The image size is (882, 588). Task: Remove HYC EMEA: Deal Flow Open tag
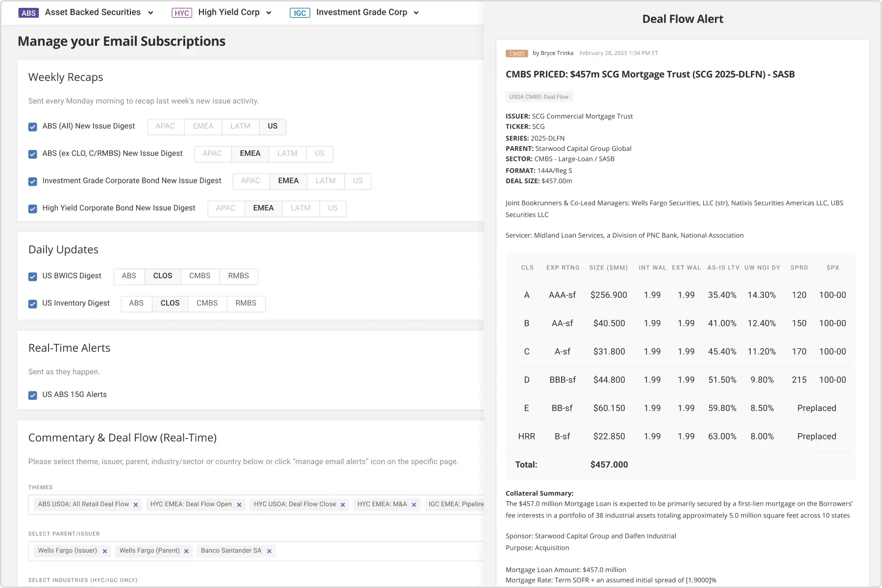(239, 505)
